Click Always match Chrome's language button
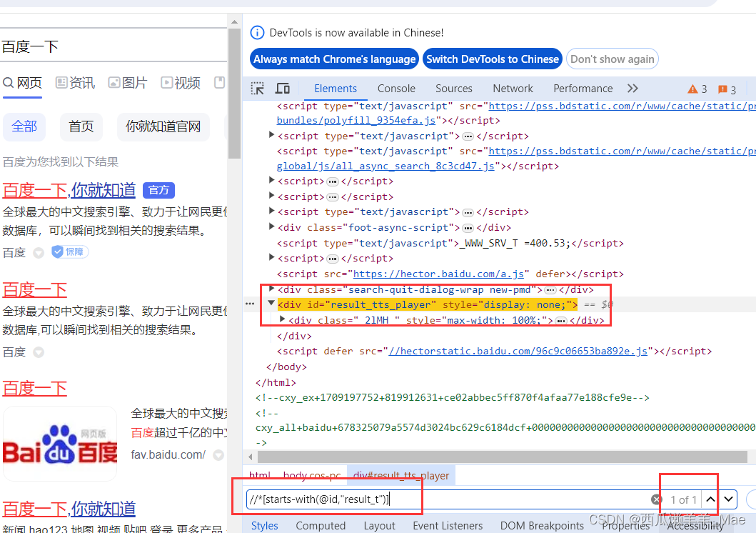 tap(334, 59)
